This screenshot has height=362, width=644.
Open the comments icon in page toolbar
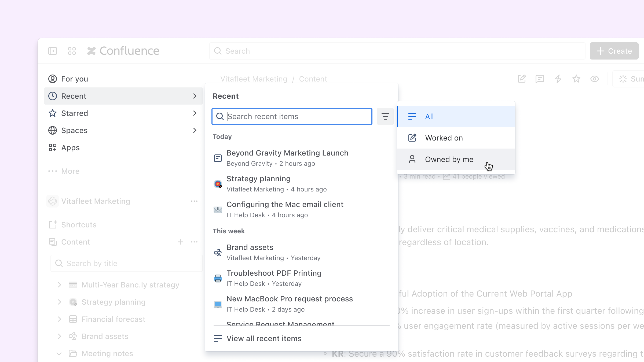540,79
